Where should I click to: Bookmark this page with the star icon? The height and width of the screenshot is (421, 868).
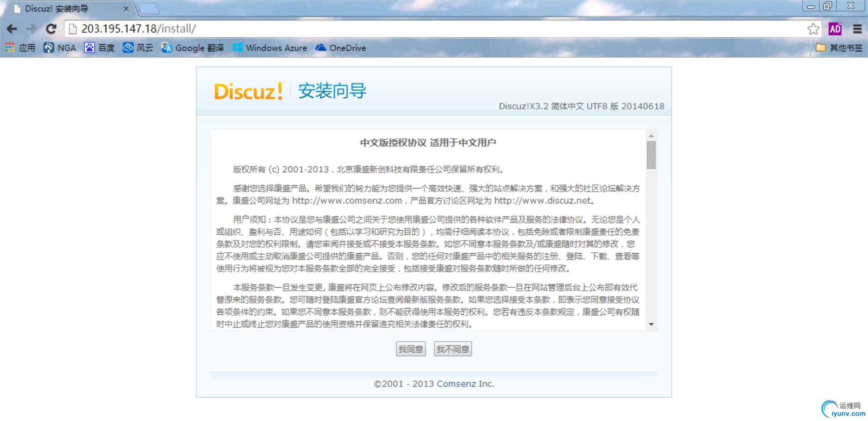click(x=813, y=29)
